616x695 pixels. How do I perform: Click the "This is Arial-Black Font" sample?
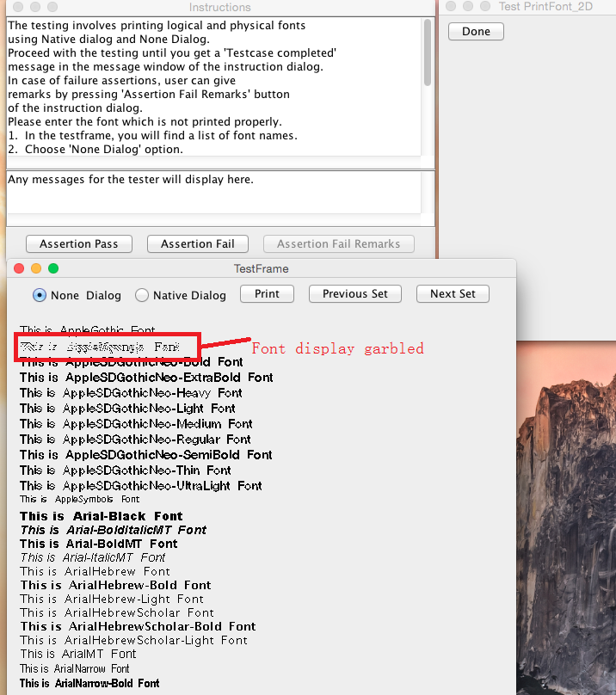point(102,516)
